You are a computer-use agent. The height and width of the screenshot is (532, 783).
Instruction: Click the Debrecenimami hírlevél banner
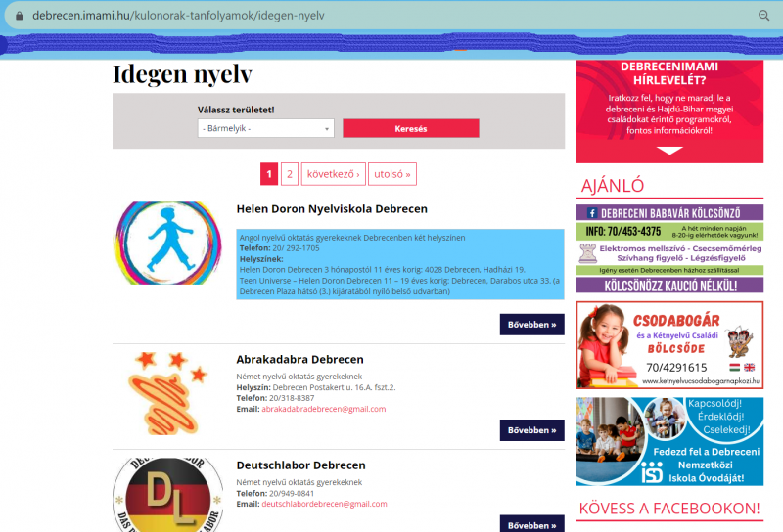[x=669, y=111]
